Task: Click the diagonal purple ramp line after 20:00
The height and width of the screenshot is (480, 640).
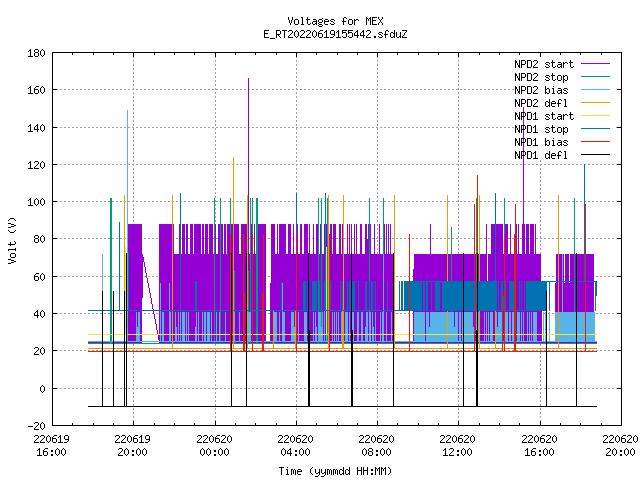Action: [151, 297]
